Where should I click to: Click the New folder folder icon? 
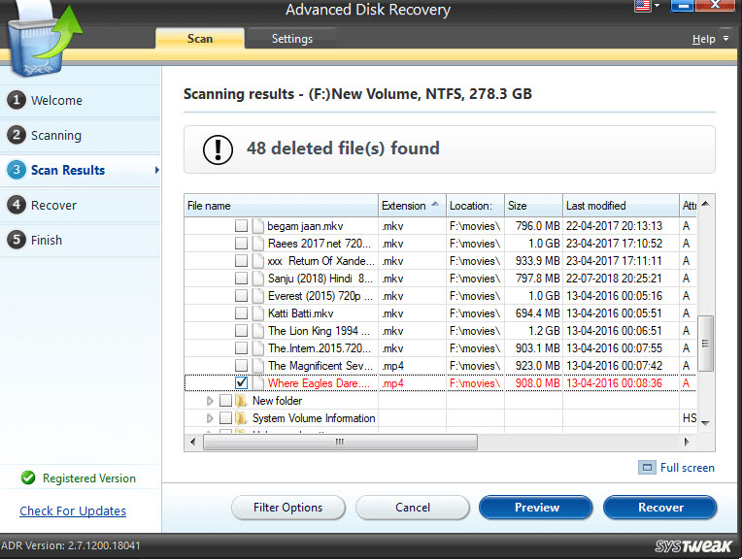click(241, 401)
